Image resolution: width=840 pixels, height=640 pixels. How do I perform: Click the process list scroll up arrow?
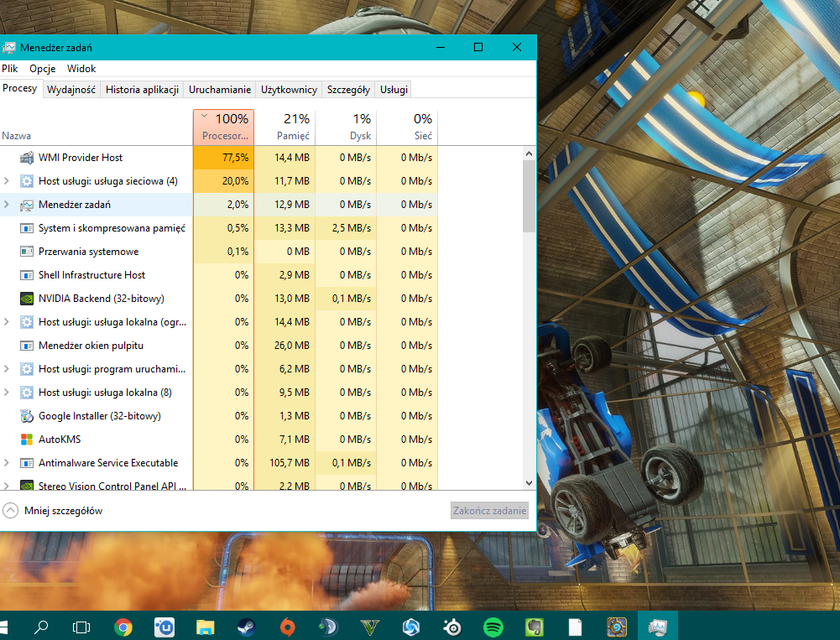click(529, 153)
